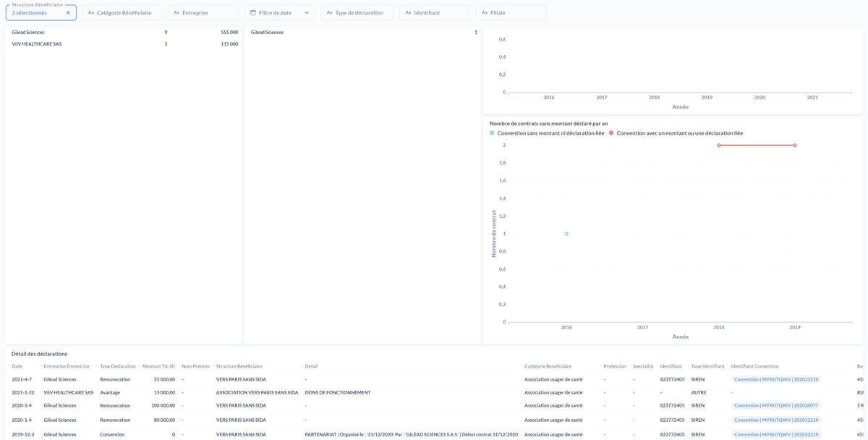The height and width of the screenshot is (440, 868).
Task: Open convention link ending 202030077
Action: 776,406
